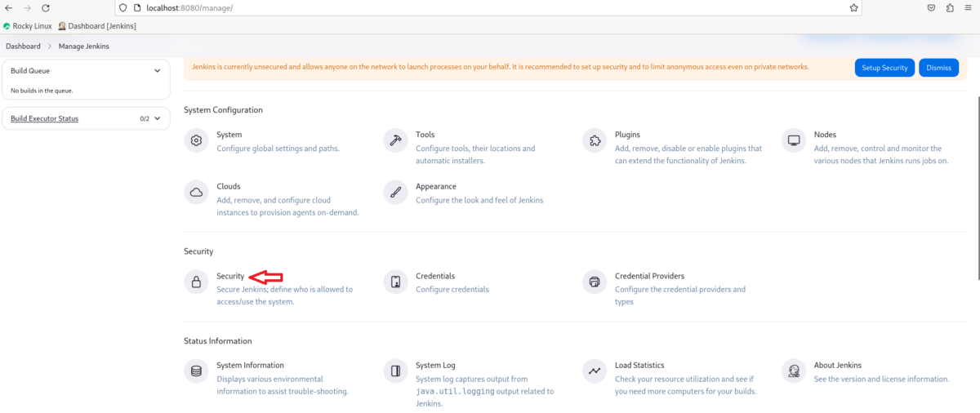
Task: Click the Build Queue panel title
Action: click(x=30, y=71)
